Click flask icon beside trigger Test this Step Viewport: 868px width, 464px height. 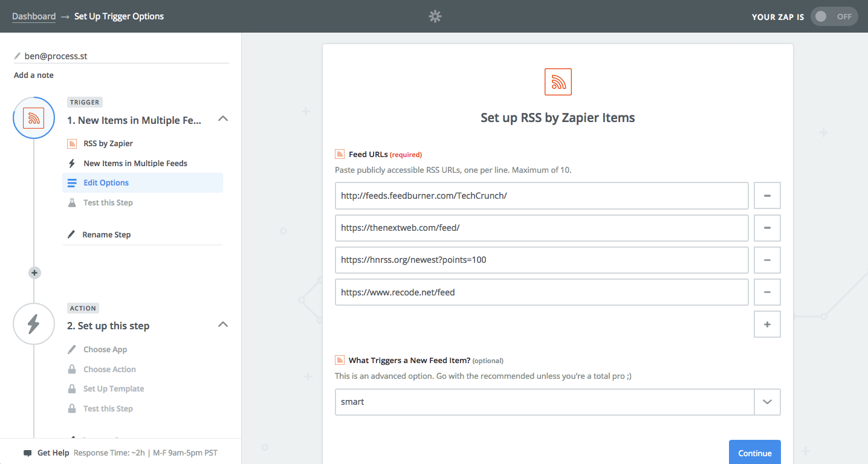[x=72, y=202]
